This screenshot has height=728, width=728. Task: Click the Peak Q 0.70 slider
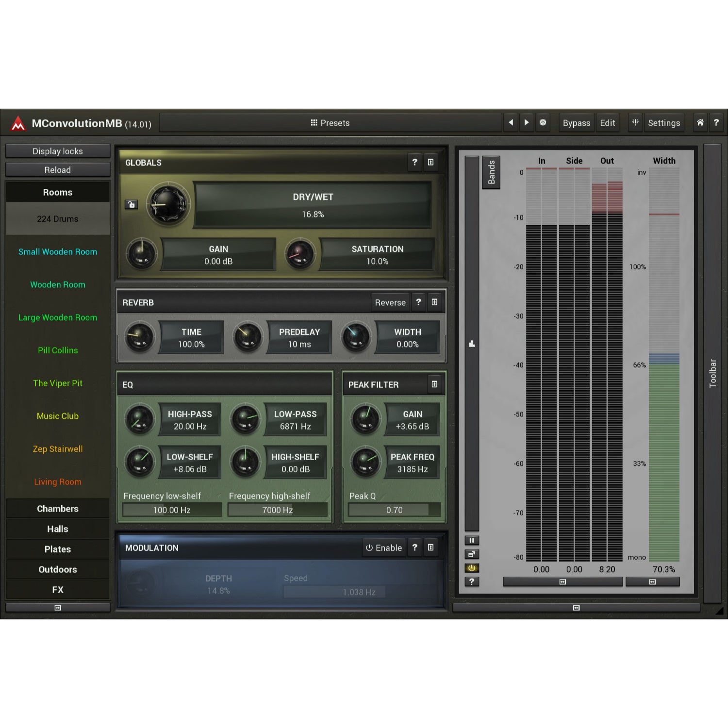(x=394, y=510)
